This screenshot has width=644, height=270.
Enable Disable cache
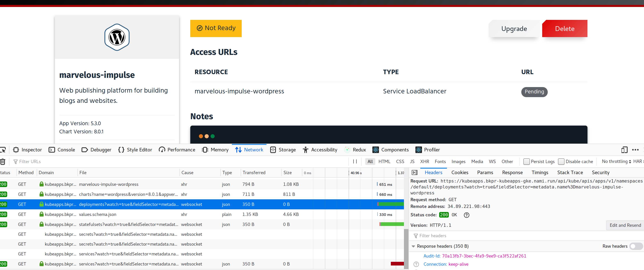(x=561, y=161)
